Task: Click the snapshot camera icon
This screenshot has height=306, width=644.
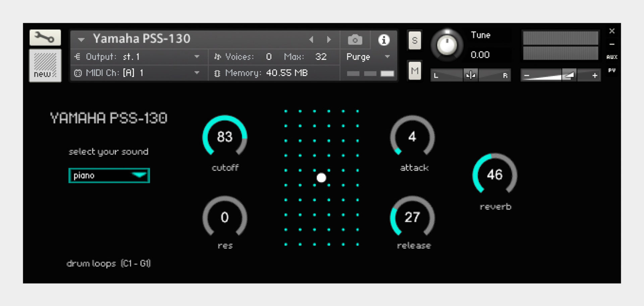Action: 355,39
